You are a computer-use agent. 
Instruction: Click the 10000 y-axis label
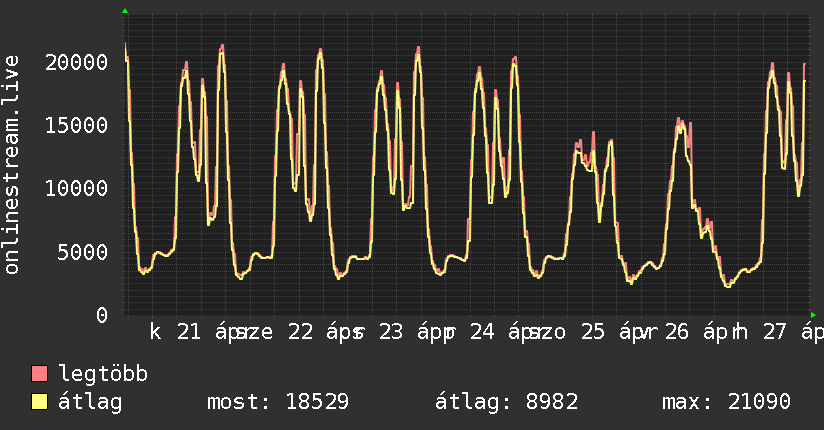click(77, 189)
